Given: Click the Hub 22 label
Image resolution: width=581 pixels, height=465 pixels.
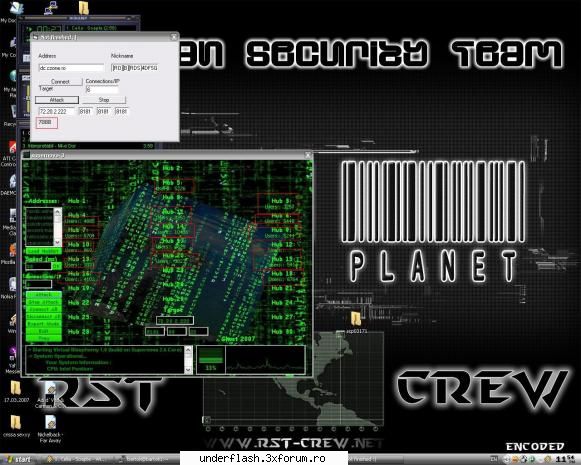Looking at the screenshot, I should tap(79, 303).
